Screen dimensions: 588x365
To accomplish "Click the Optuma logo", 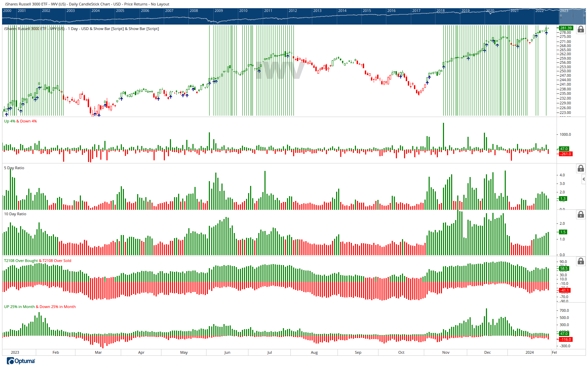I will coord(21,361).
